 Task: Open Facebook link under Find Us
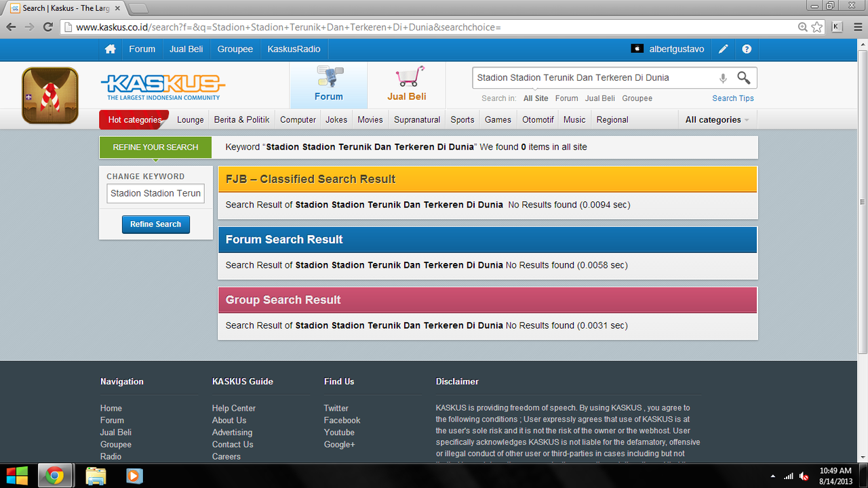click(x=342, y=420)
